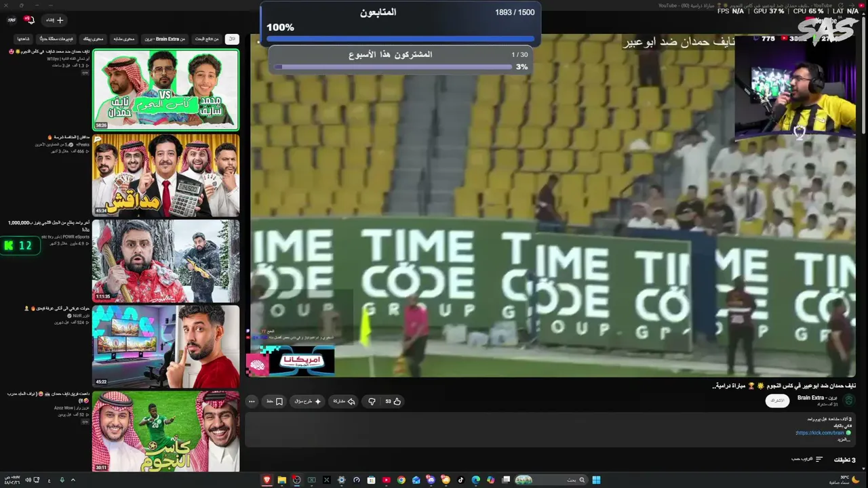Play the مداقش video thumbnail

coord(165,175)
